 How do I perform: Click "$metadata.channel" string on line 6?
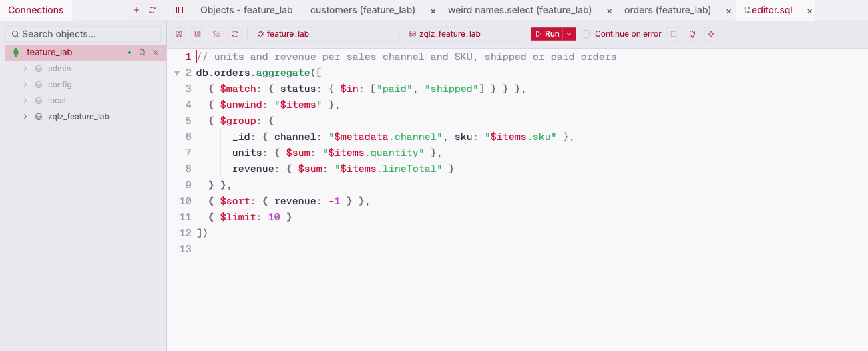click(386, 137)
